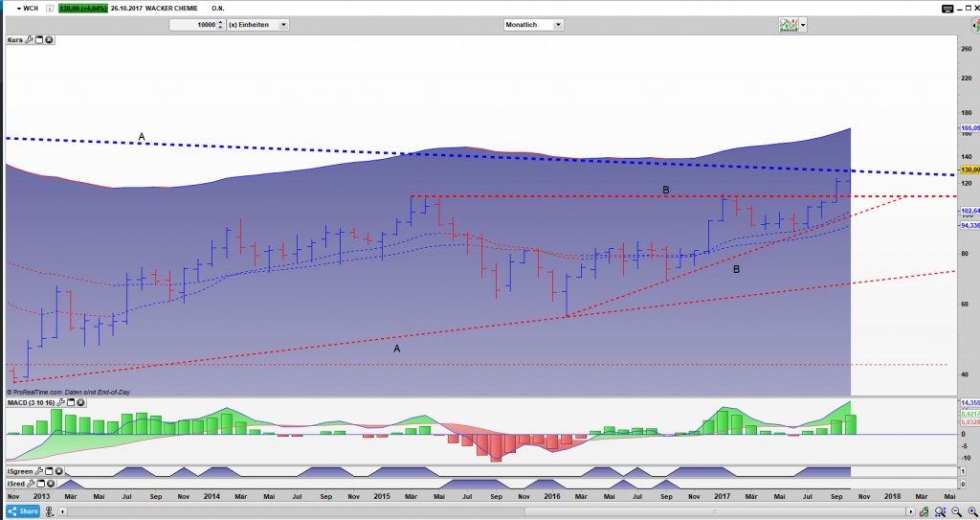
Task: Click the green 130,00 (+4,04%) price label
Action: pos(83,8)
